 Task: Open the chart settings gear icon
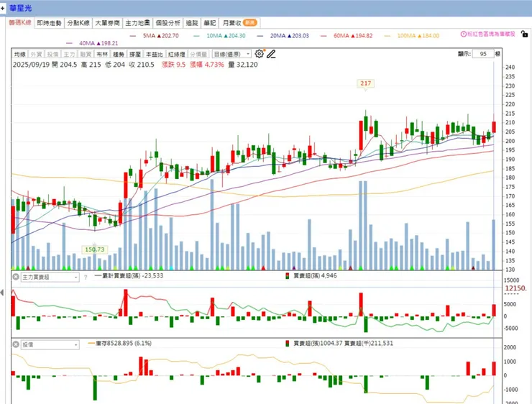[260, 54]
